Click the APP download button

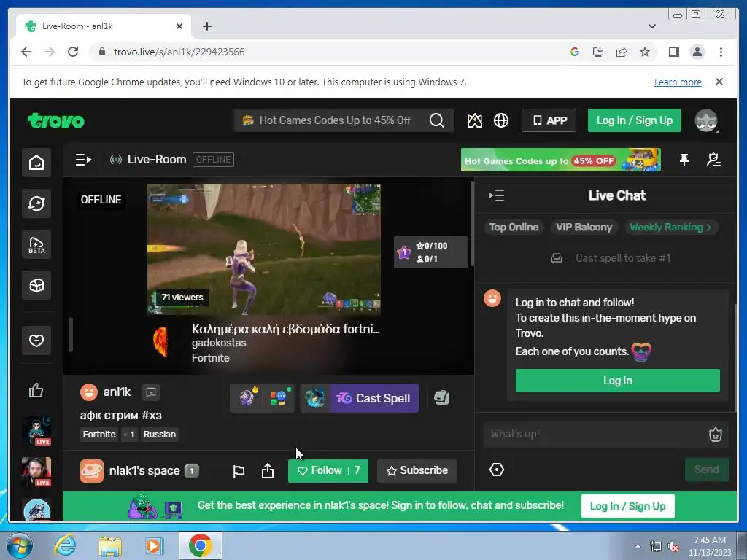click(549, 120)
